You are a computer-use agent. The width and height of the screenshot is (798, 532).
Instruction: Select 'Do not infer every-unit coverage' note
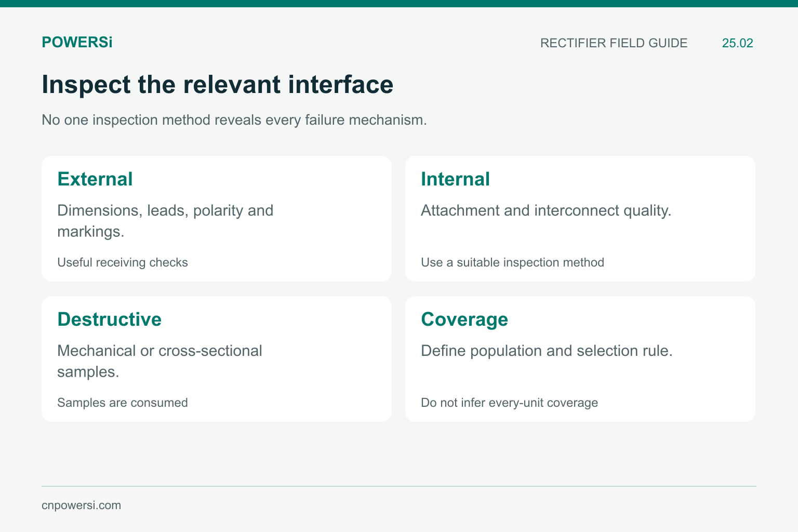tap(509, 403)
